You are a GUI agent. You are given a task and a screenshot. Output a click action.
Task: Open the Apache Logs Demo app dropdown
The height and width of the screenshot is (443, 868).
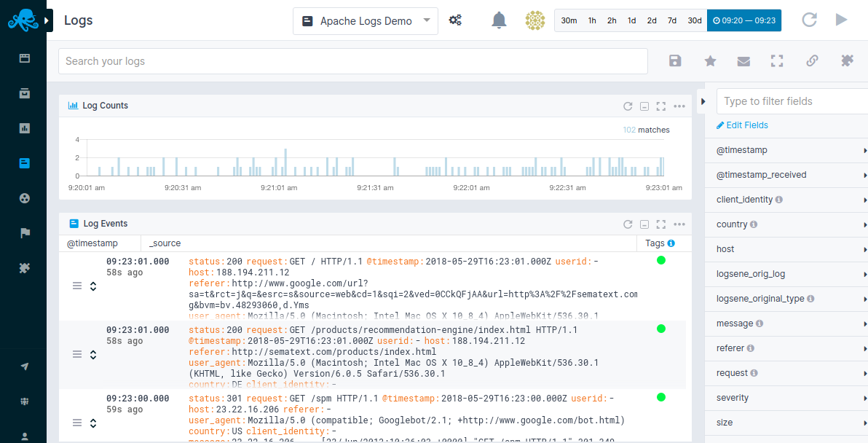coord(366,21)
